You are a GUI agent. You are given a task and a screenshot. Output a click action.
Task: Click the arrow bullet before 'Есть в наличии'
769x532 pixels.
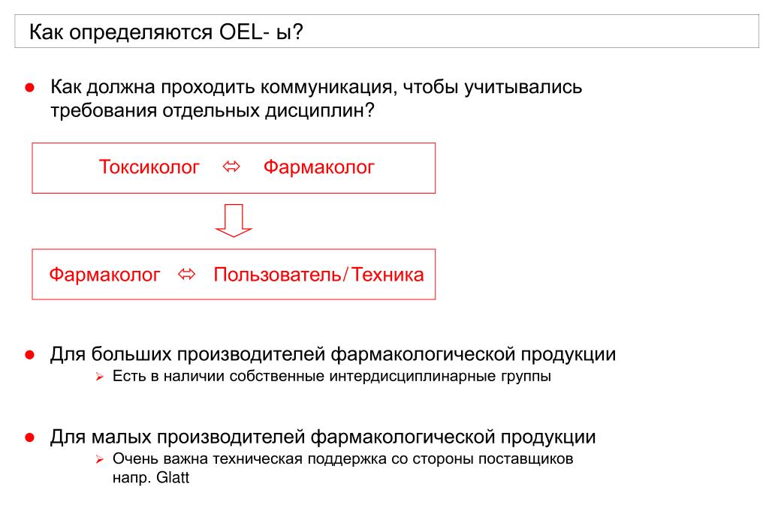pos(100,377)
